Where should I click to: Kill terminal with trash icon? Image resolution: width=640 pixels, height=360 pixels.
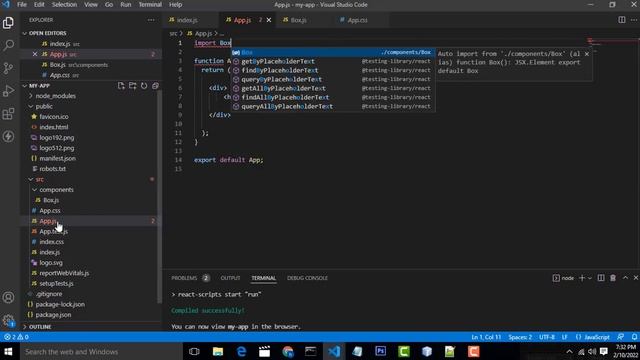[613, 278]
